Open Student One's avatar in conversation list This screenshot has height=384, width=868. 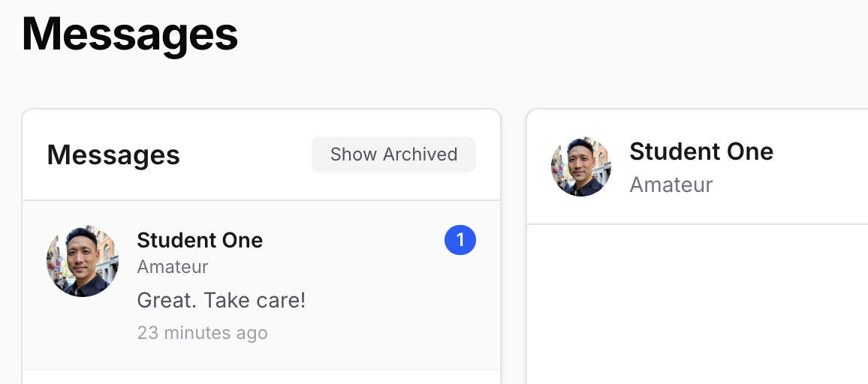coord(83,261)
